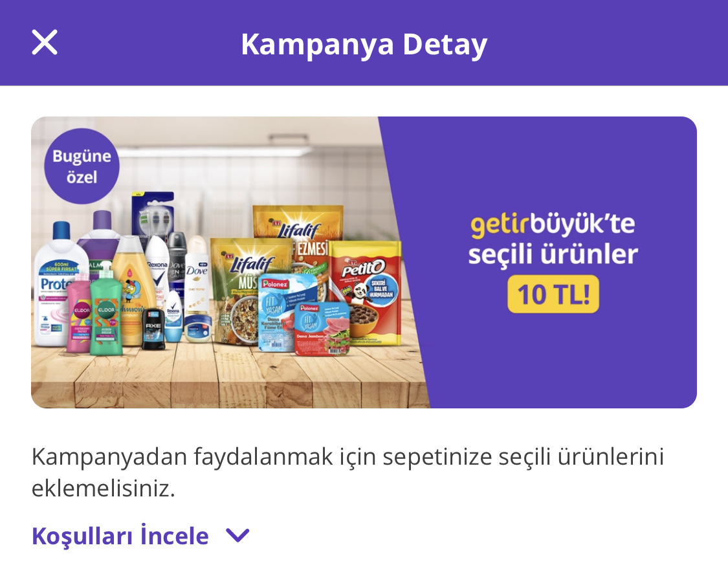Tap the Bugüne özel badge

coord(82,166)
